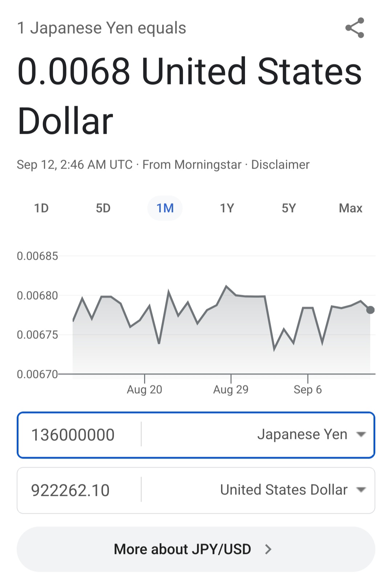The image size is (392, 588).
Task: Switch to 5Y chart view
Action: (x=289, y=208)
